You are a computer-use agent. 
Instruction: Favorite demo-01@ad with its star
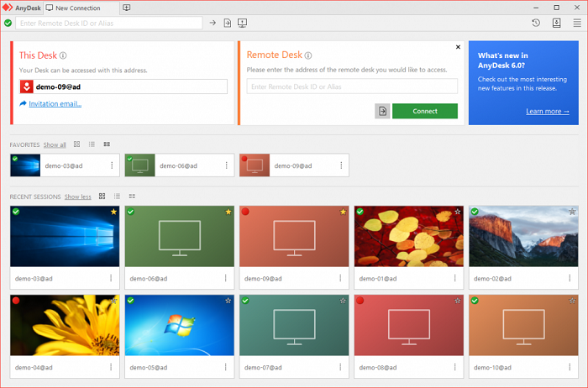458,212
